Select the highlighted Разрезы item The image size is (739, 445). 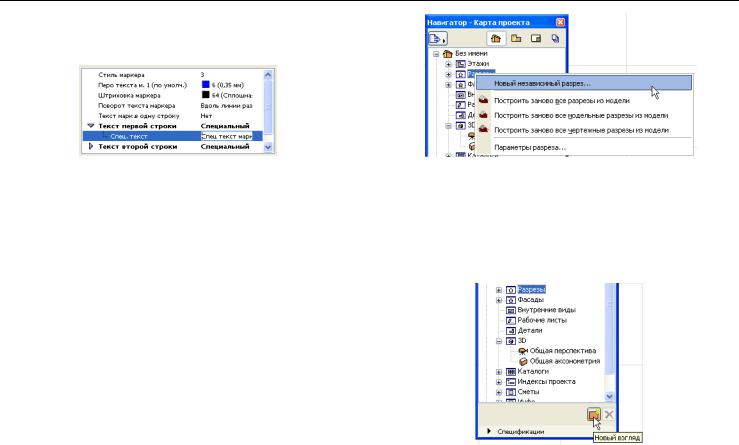[x=532, y=289]
